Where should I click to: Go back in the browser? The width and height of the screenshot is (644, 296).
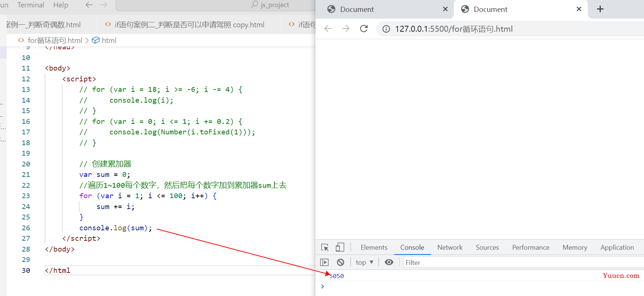[328, 29]
